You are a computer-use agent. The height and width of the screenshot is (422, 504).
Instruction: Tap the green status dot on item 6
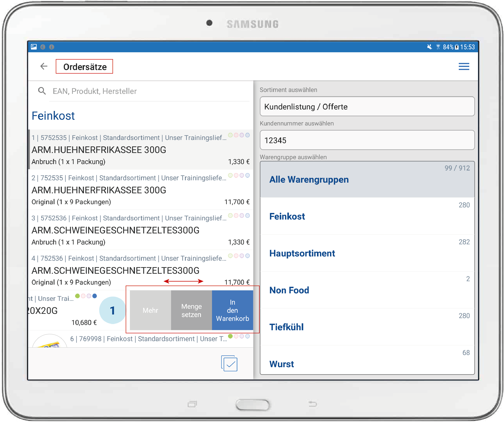click(x=230, y=336)
